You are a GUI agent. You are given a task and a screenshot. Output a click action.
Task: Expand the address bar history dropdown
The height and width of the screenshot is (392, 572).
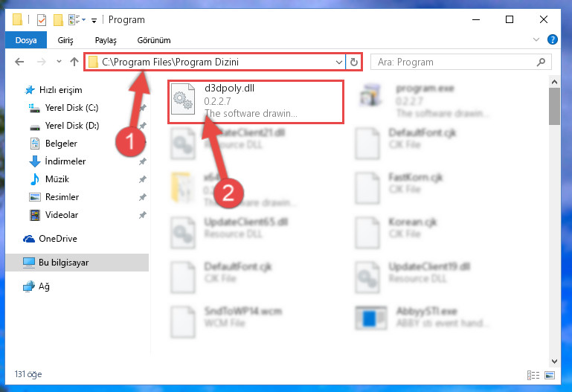coord(339,62)
